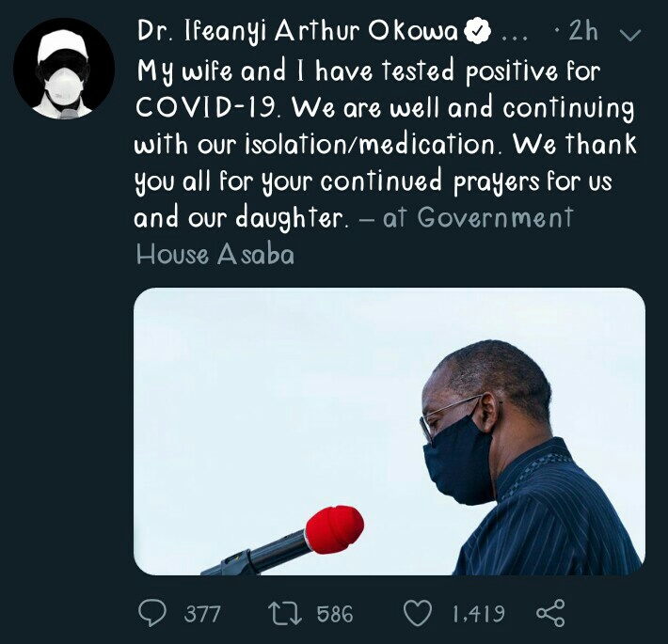The width and height of the screenshot is (668, 644).
Task: Click the word COVID-19 in the tweet
Action: tap(208, 107)
